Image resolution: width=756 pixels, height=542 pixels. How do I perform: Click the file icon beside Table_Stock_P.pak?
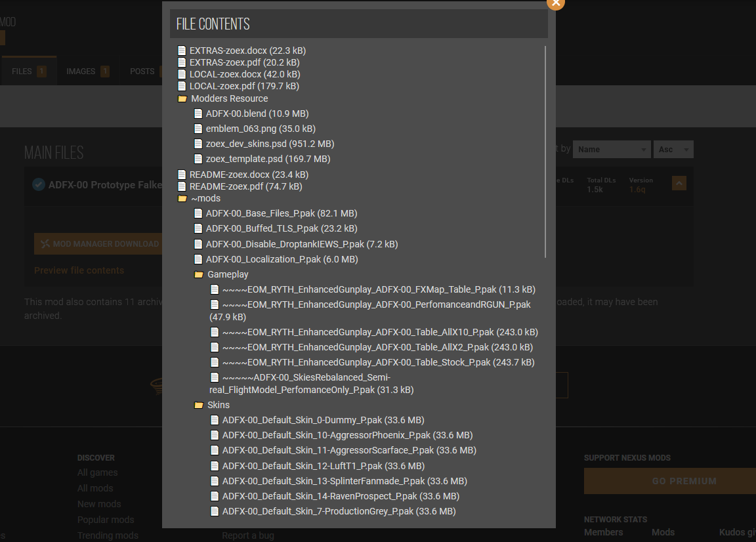point(215,362)
